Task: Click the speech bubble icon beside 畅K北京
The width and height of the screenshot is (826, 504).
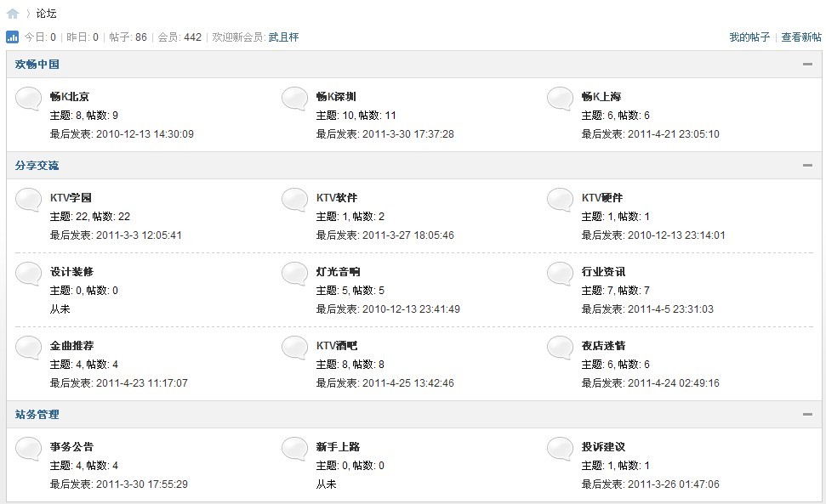Action: 28,99
